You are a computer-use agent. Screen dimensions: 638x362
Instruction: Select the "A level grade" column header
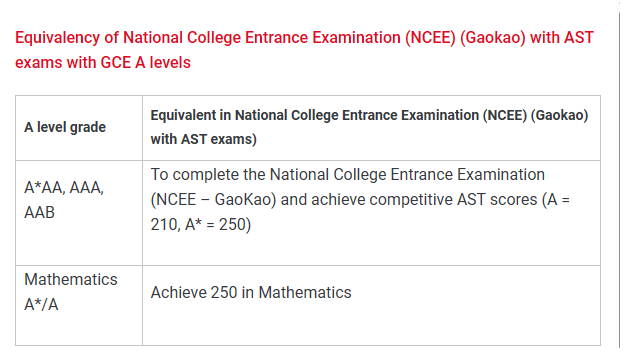[65, 127]
